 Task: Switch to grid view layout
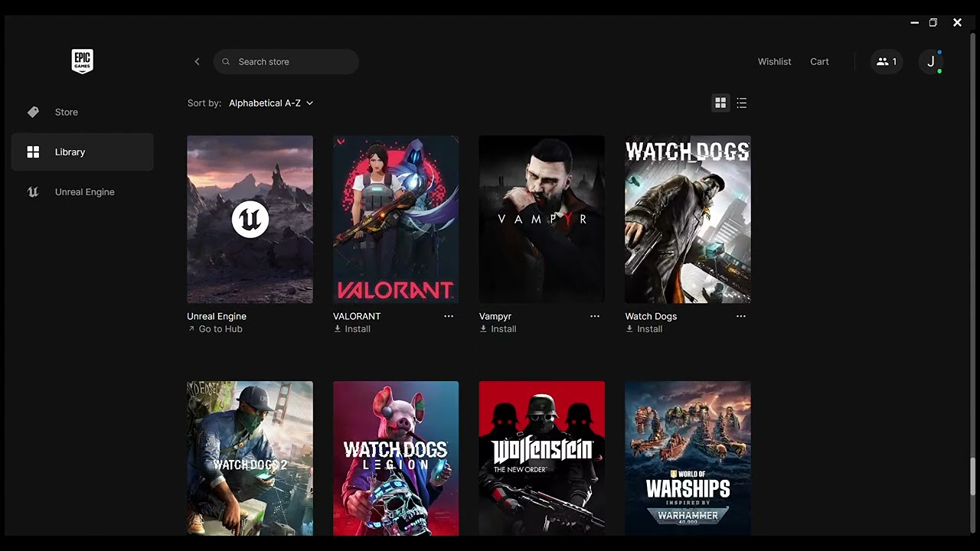720,103
